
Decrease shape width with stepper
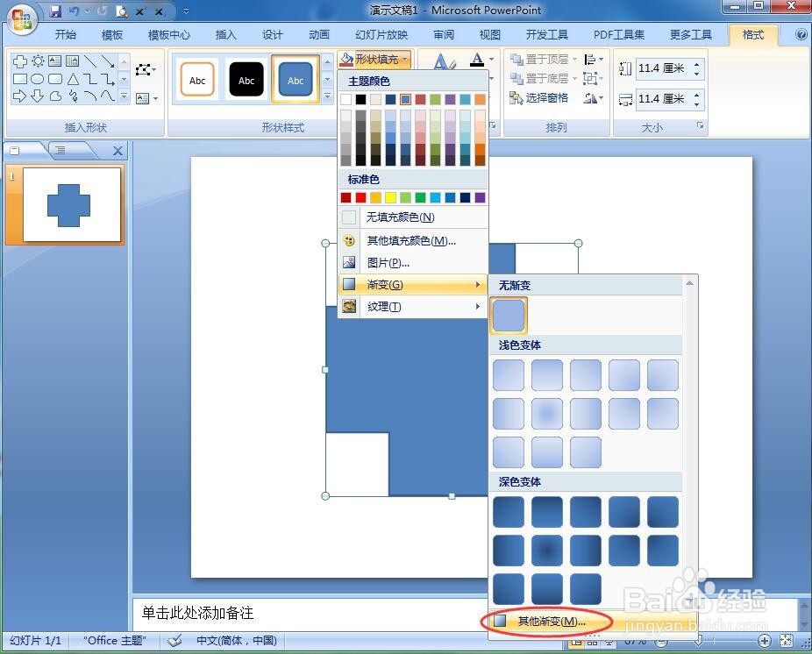(697, 103)
